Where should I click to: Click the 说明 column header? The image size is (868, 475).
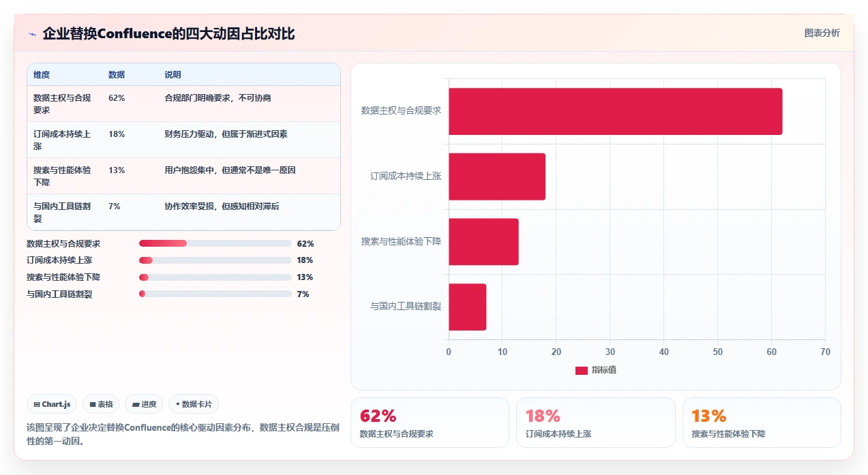[173, 75]
